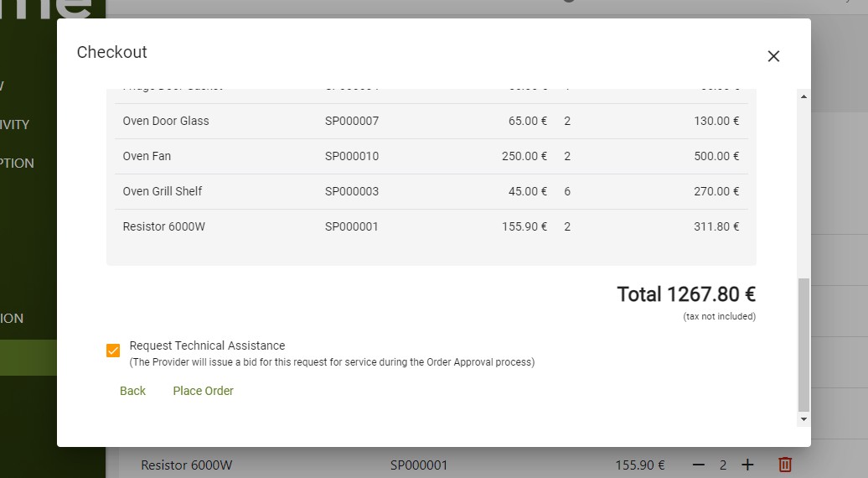Click the Back button
The width and height of the screenshot is (868, 478).
[133, 391]
